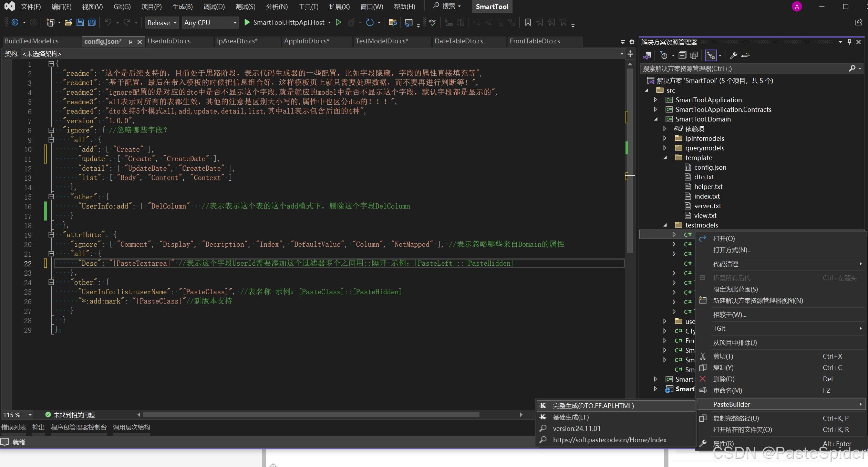
Task: Open the 115 % zoom level dropdown
Action: click(x=30, y=415)
